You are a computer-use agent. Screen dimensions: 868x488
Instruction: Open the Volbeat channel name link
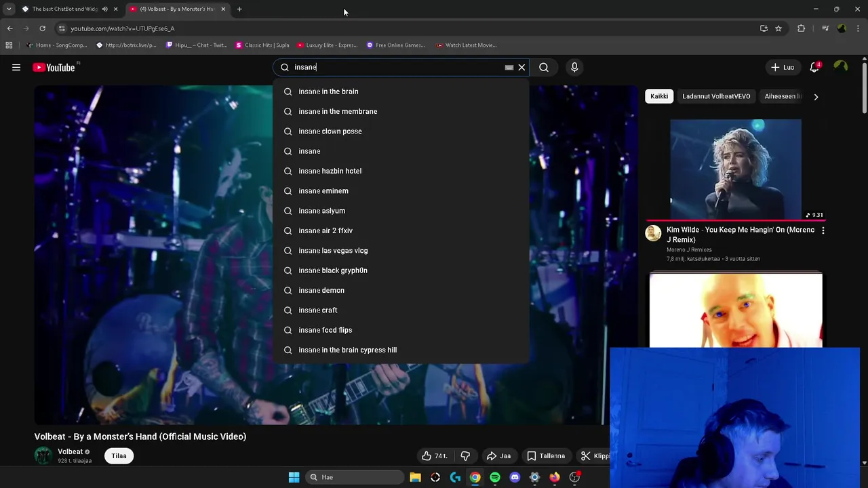click(71, 451)
